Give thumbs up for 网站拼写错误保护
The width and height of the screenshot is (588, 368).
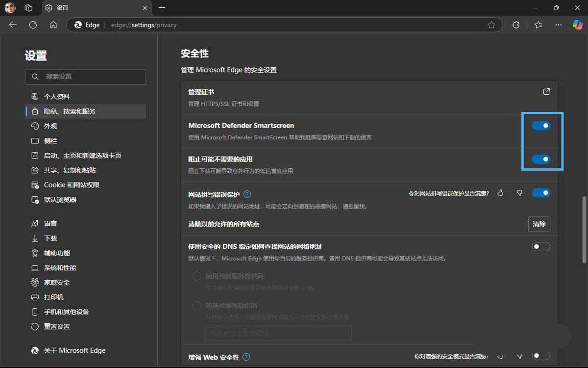(500, 193)
